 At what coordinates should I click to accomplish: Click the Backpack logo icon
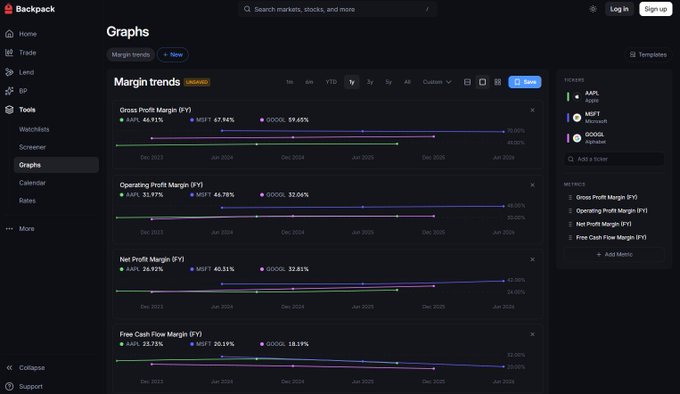[x=8, y=9]
